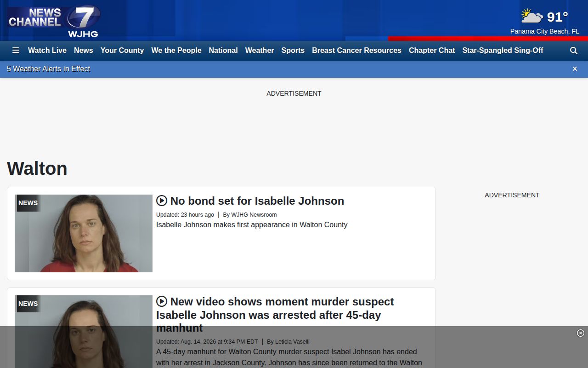This screenshot has height=368, width=588.
Task: Open the hamburger navigation menu
Action: tap(16, 50)
